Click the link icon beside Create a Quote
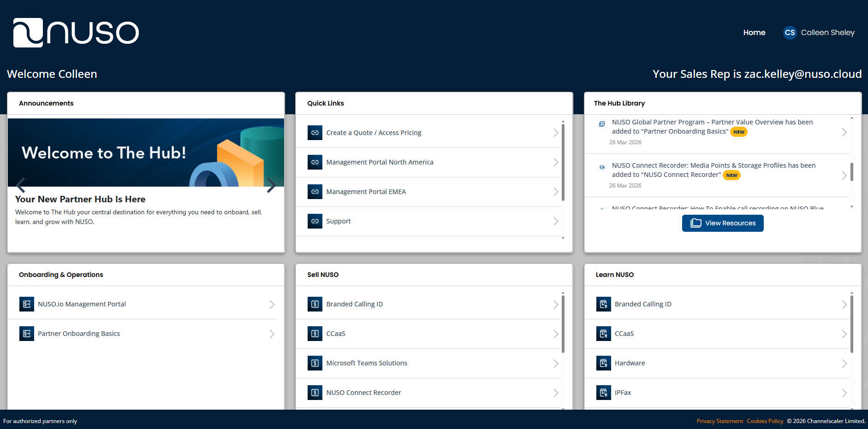The width and height of the screenshot is (868, 429). 315,133
